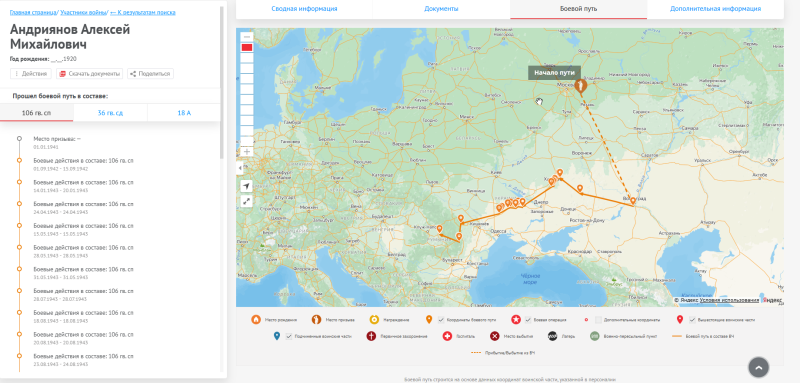Screen dimensions: 800x383
Task: Click the red zoom level slider handle
Action: (x=247, y=47)
